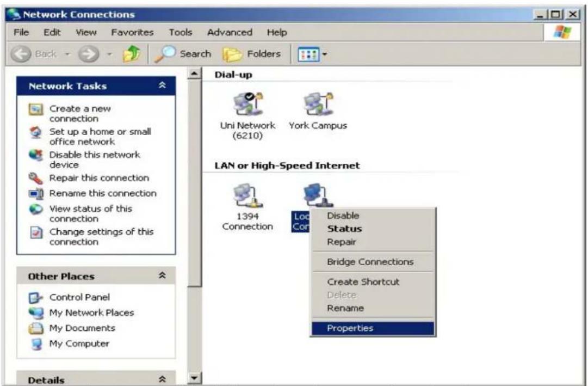This screenshot has height=386, width=588.
Task: Open the Advanced menu
Action: pyautogui.click(x=230, y=32)
